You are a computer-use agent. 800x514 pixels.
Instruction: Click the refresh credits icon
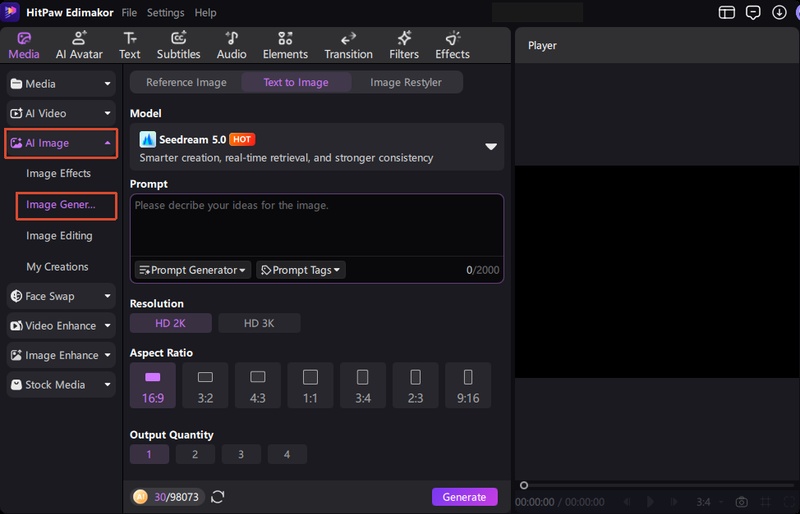click(218, 497)
